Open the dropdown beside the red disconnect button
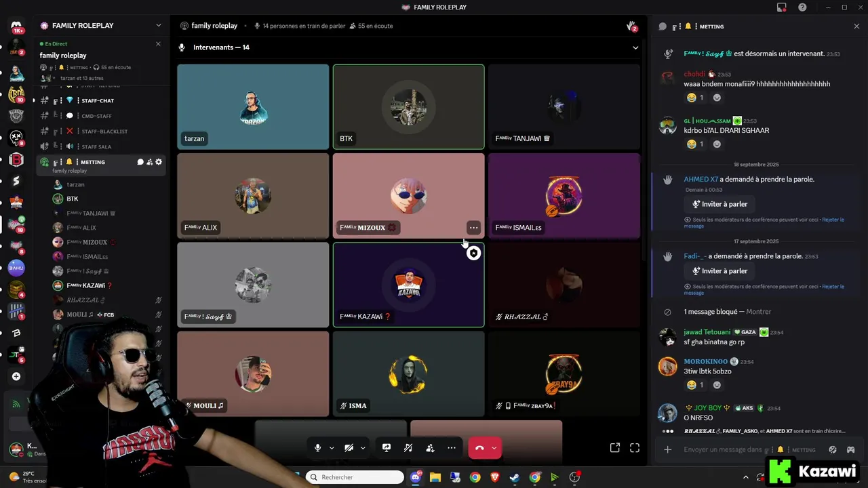Viewport: 868px width, 488px height. click(x=494, y=448)
